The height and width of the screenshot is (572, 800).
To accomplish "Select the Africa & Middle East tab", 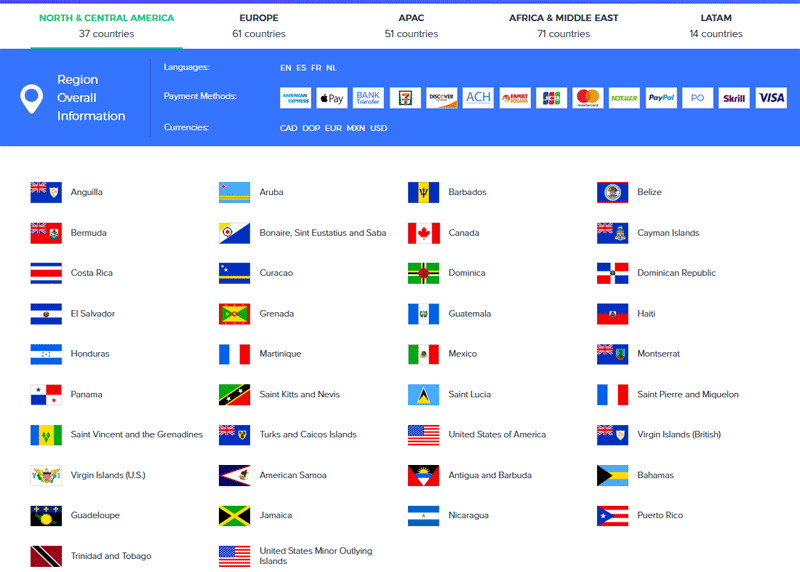I will (x=563, y=25).
